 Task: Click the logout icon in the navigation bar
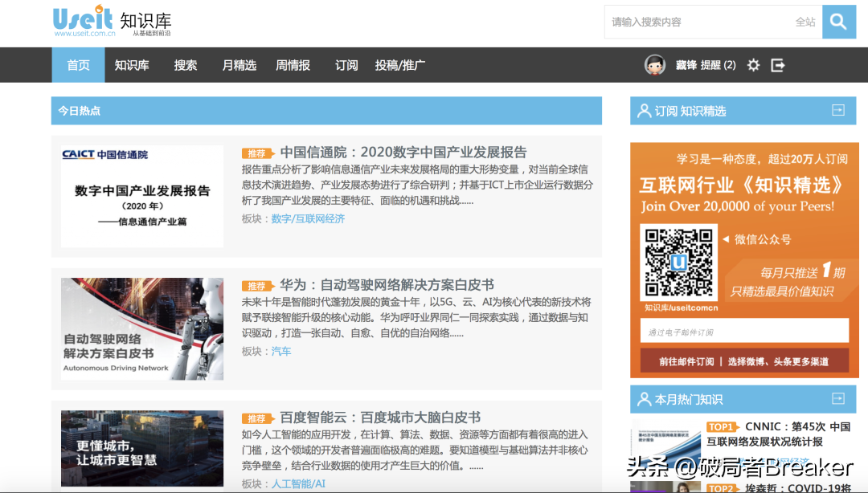coord(778,65)
